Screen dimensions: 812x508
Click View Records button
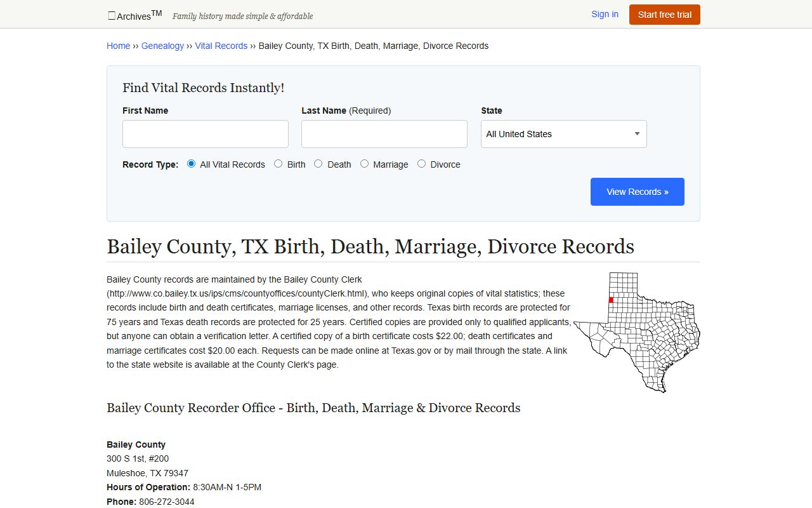[638, 192]
